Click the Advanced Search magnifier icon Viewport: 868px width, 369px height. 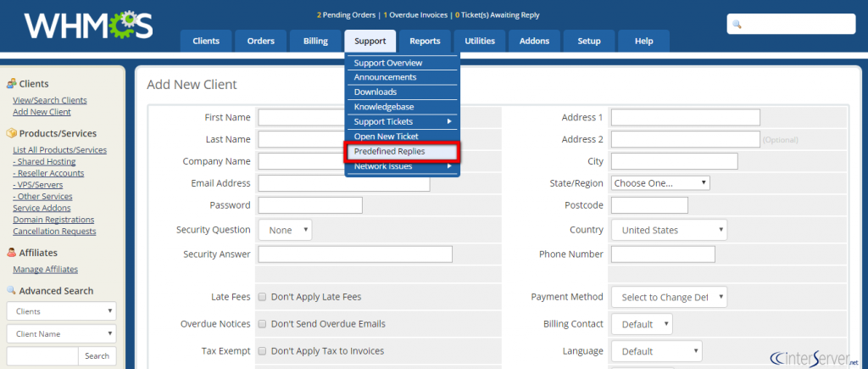pyautogui.click(x=11, y=290)
